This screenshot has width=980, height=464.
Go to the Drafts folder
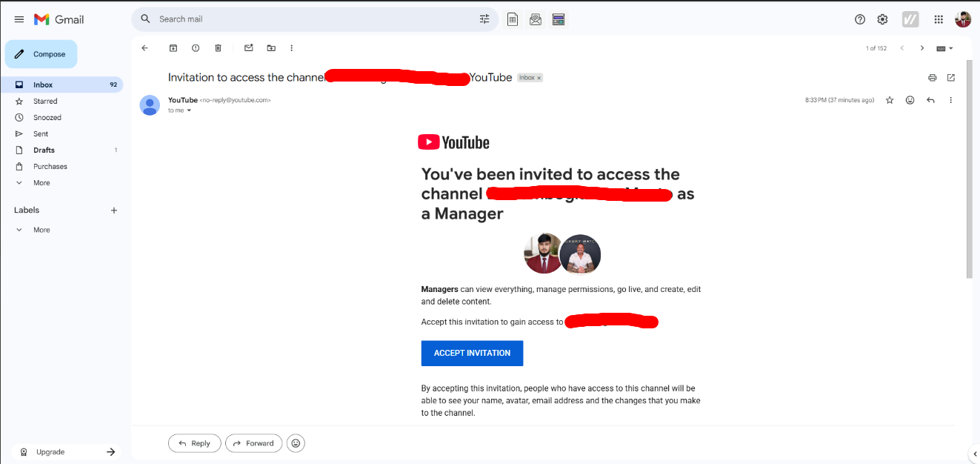[44, 150]
